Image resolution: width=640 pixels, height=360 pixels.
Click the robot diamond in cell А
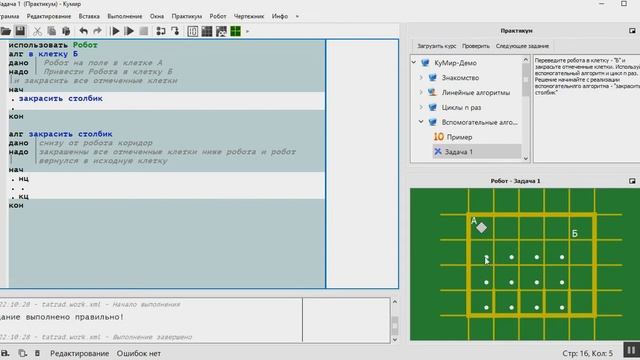pos(482,228)
